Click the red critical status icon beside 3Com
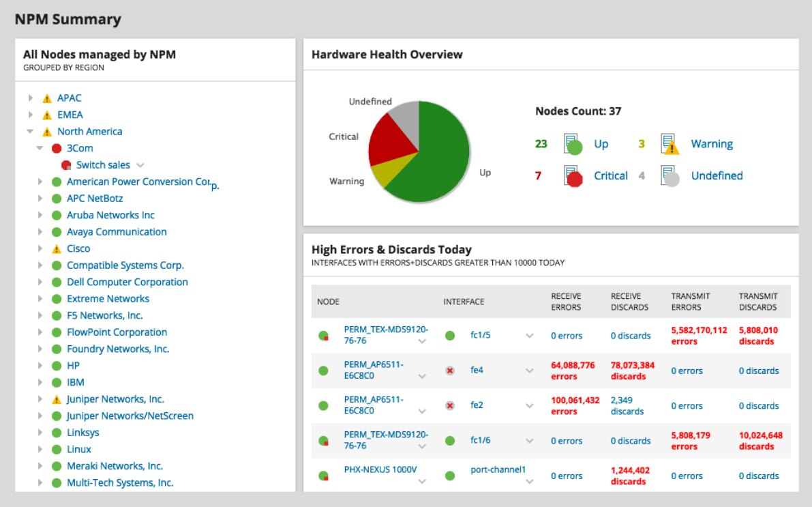Viewport: 812px width, 507px height. point(57,148)
